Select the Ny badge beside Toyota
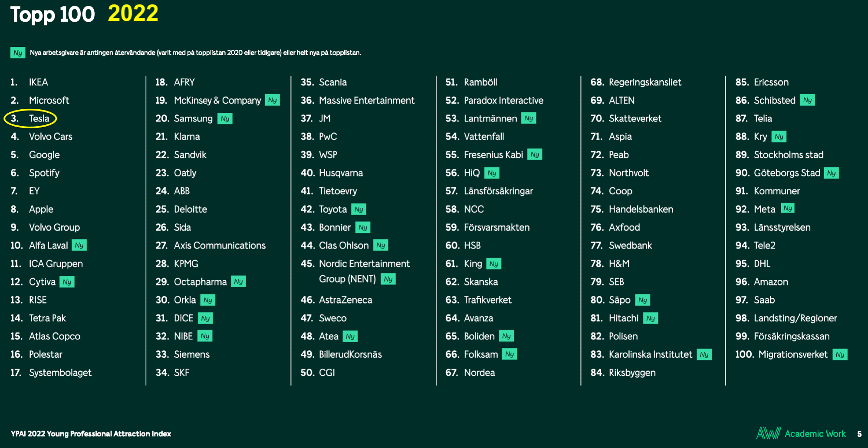The image size is (868, 448). click(358, 209)
